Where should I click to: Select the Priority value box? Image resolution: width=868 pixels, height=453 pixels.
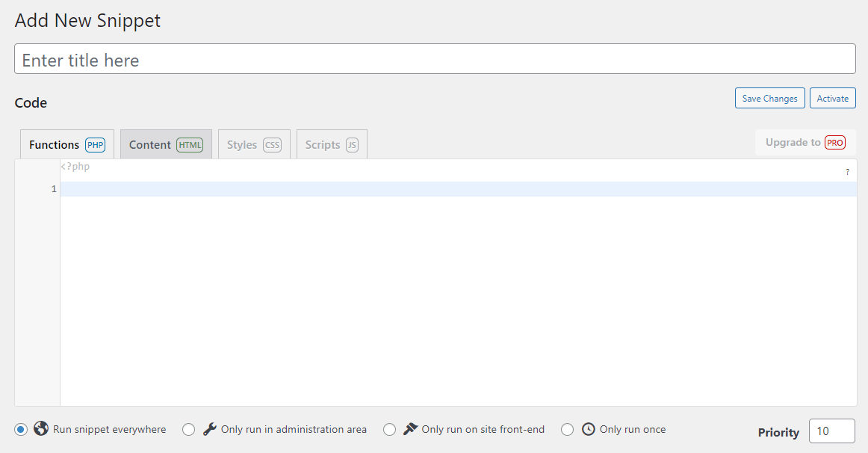click(x=832, y=431)
